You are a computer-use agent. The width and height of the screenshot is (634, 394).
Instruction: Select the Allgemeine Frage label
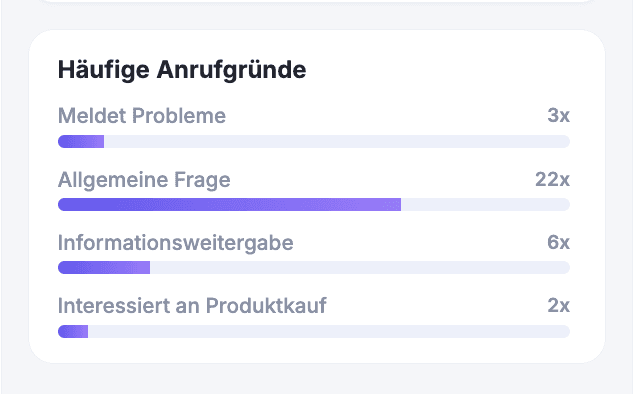point(144,180)
